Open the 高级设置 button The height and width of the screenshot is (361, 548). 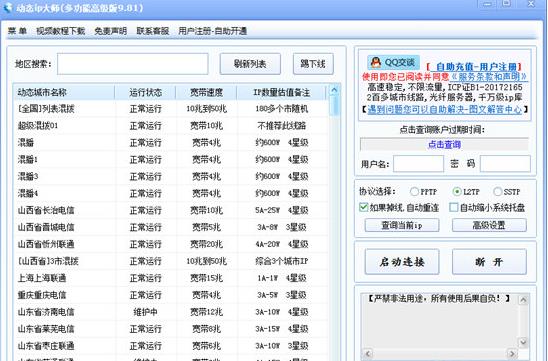pyautogui.click(x=489, y=225)
